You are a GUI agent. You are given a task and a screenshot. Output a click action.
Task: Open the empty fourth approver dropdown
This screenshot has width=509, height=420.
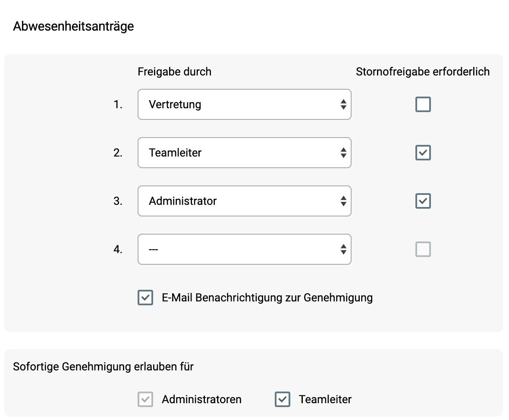tap(244, 249)
